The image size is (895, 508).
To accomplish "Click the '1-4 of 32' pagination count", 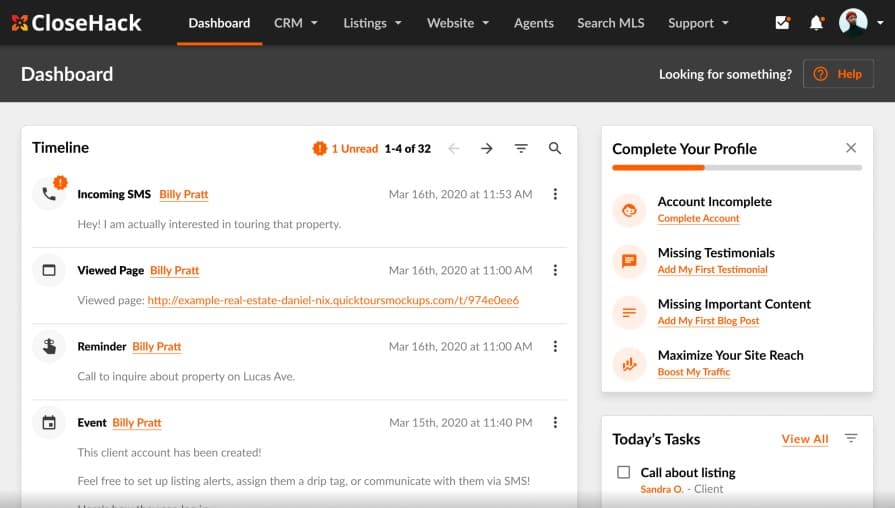I will pyautogui.click(x=408, y=148).
